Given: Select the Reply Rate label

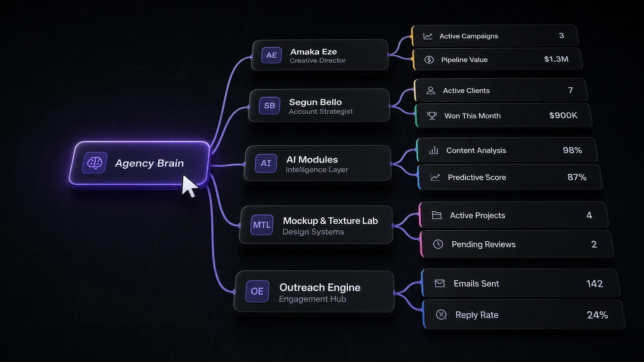Looking at the screenshot, I should point(477,315).
